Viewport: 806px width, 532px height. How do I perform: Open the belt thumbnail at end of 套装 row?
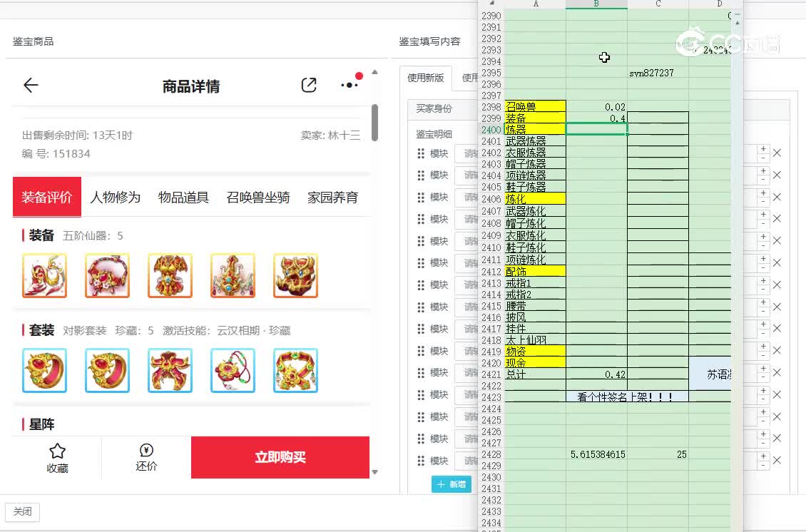(x=295, y=371)
